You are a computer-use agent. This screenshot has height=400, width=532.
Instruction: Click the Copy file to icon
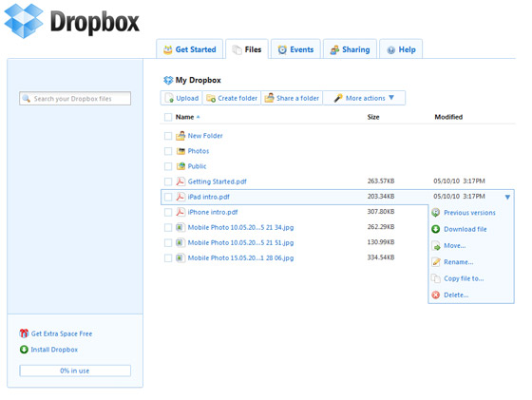point(436,278)
